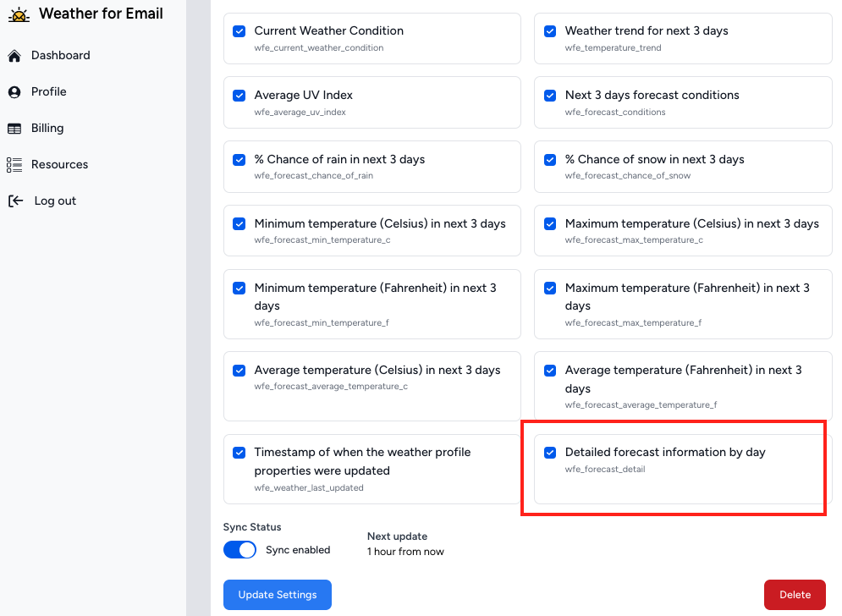Go to the Profile page
Screen dimensions: 842x616
48,92
